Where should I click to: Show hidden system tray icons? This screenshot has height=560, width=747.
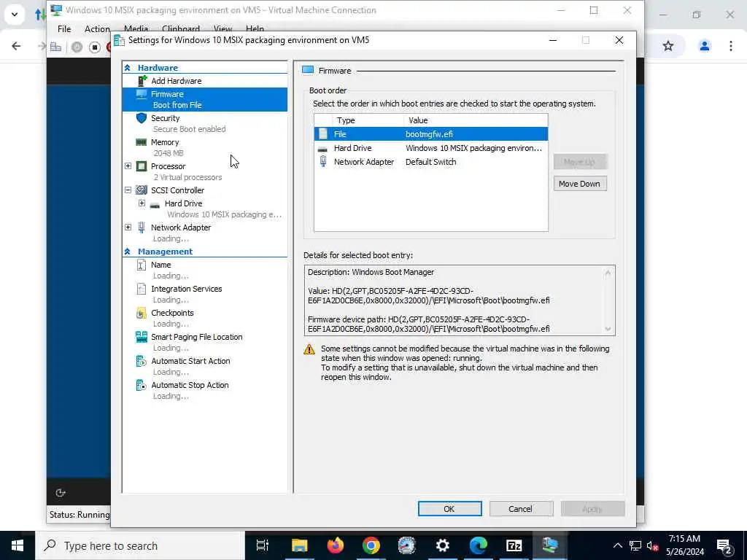click(617, 545)
